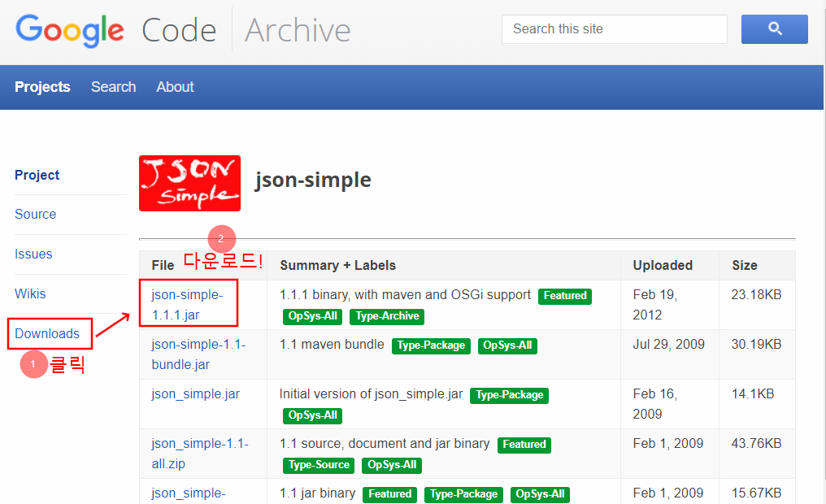Download json-simple-1.1.1.jar file
Image resolution: width=826 pixels, height=504 pixels.
187,304
